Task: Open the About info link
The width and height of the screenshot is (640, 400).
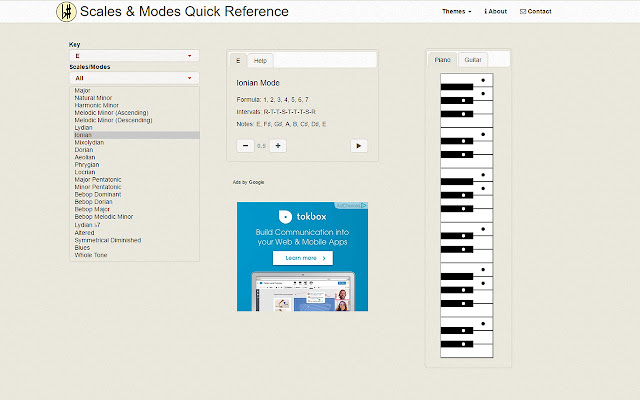Action: point(496,11)
